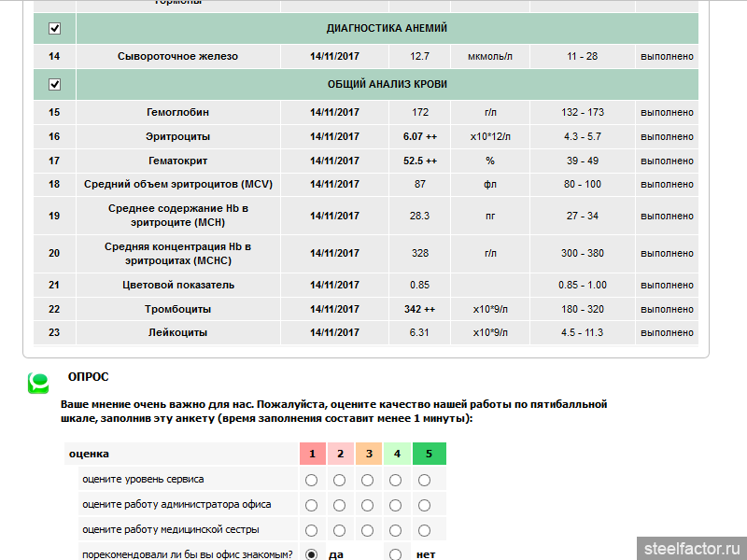Rate работу администратора офиса as 2
The image size is (747, 560).
[339, 505]
